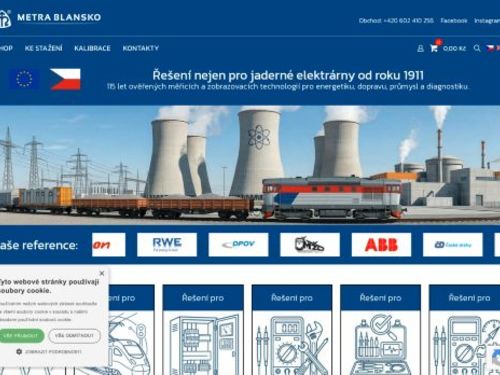Click headline 'Řešení nejen pro jaderné elektrárny'

click(288, 75)
